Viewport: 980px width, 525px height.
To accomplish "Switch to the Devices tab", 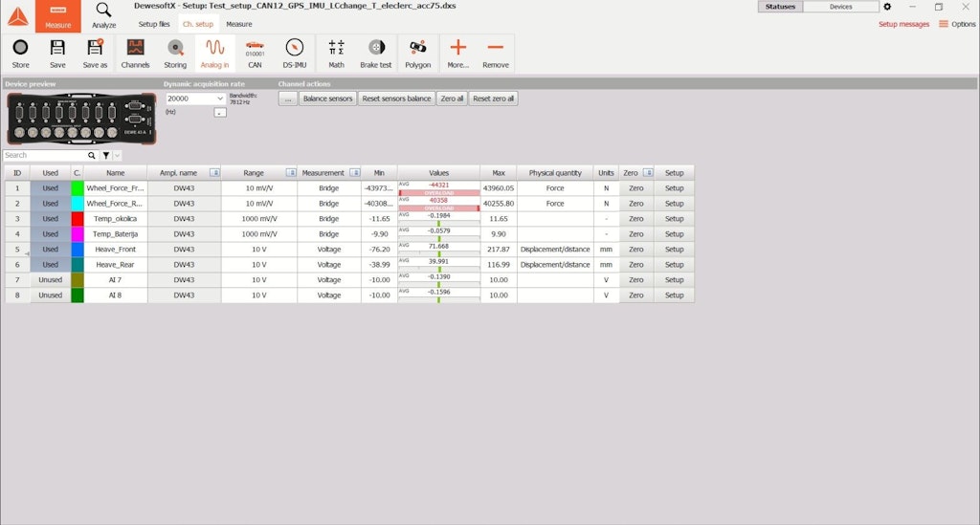I will point(840,7).
